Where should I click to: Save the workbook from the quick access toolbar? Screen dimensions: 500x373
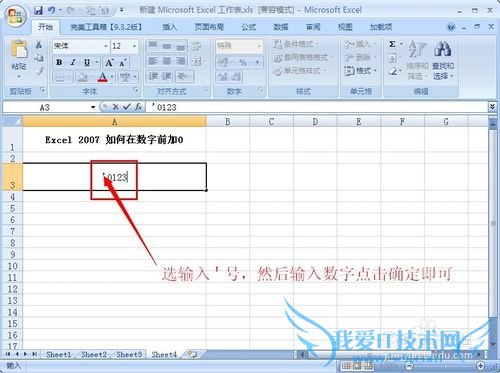coord(38,10)
